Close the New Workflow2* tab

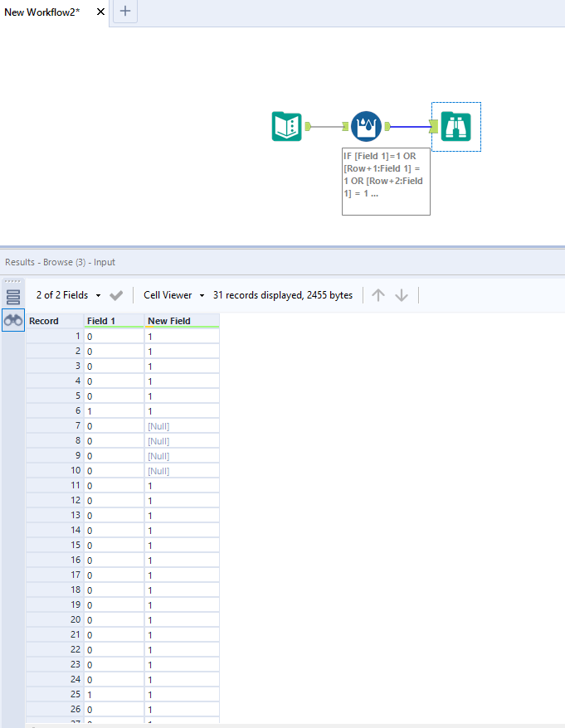(x=100, y=12)
